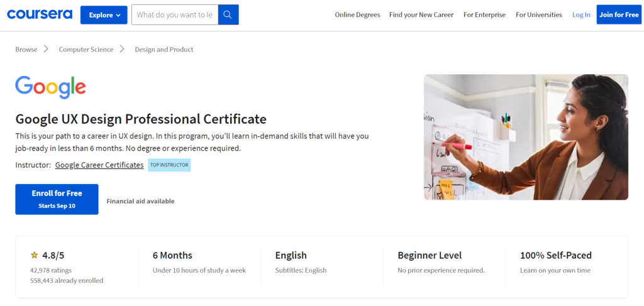644x306 pixels.
Task: Open Google Career Certificates instructor link
Action: click(99, 165)
